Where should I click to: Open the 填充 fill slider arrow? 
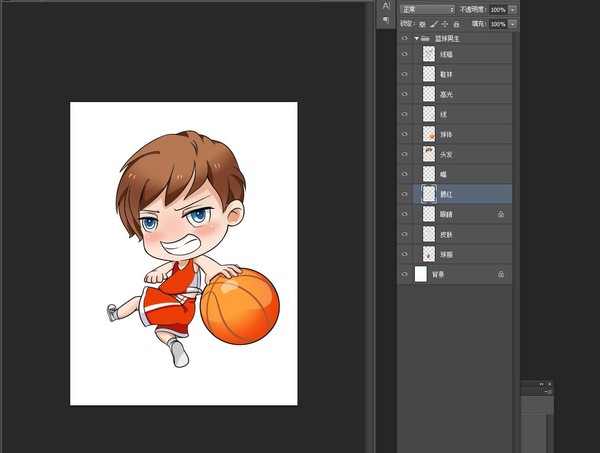[512, 24]
